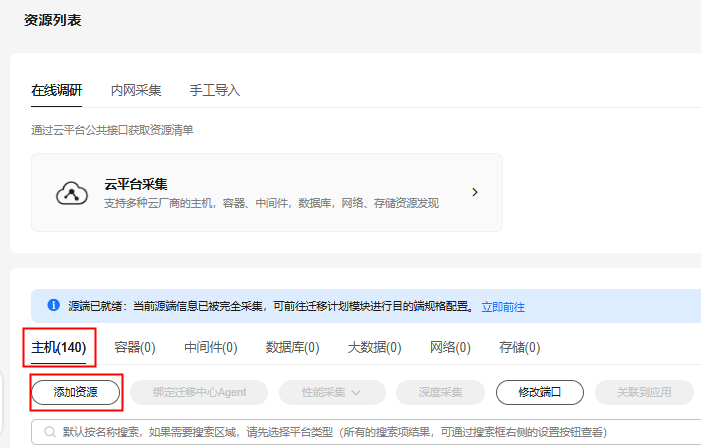Click the 绑定迁移中心Agent button

pyautogui.click(x=199, y=392)
